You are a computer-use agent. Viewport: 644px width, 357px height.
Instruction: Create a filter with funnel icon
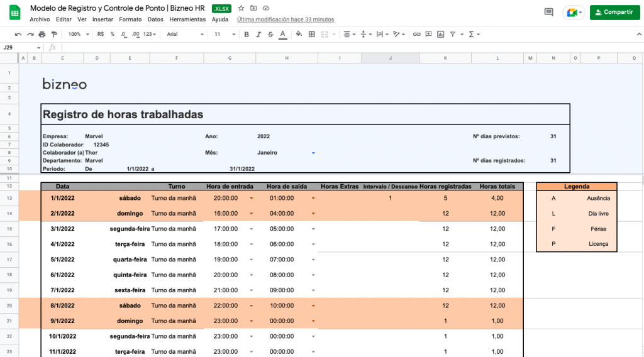453,35
